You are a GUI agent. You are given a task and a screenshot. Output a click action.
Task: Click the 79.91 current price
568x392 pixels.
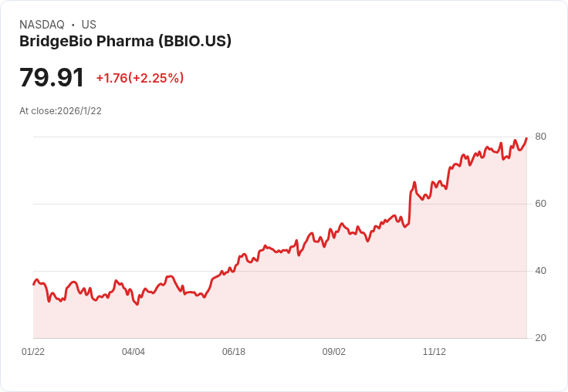point(52,77)
